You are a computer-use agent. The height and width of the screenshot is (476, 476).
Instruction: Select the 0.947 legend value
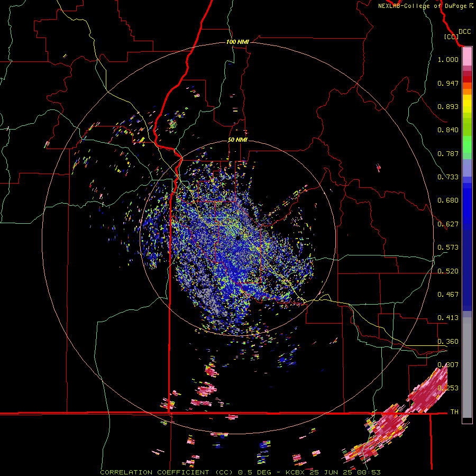pos(448,83)
